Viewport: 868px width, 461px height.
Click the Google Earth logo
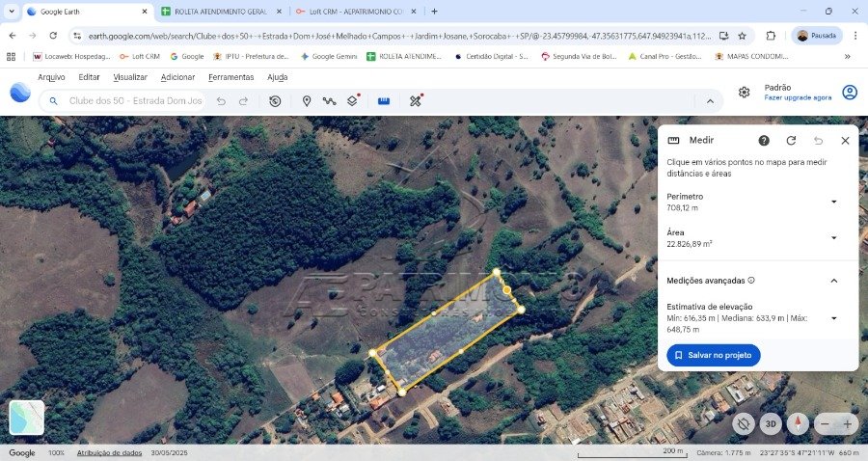(20, 93)
